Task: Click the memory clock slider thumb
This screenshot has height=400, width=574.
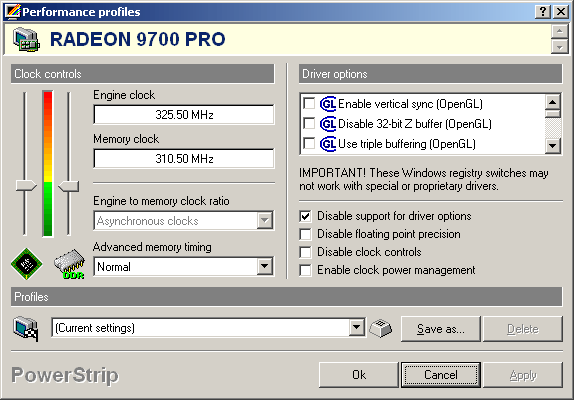Action: click(x=69, y=186)
